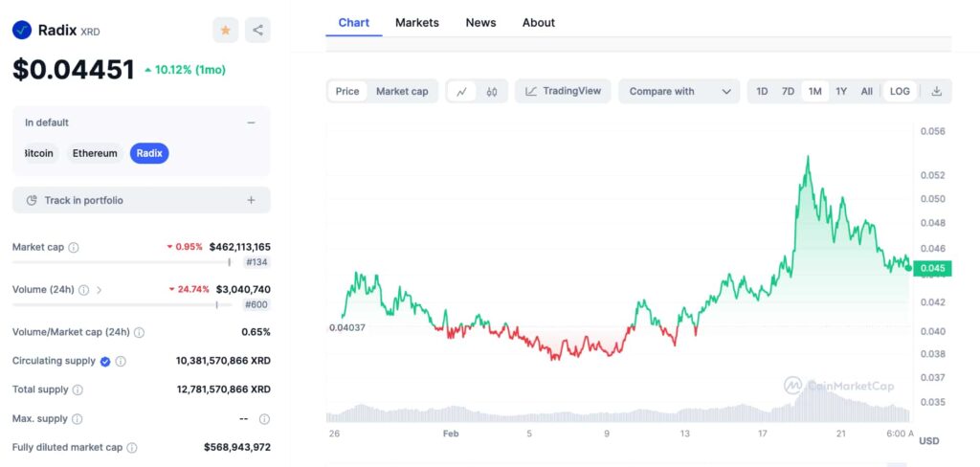Click the #134 market cap rank badge
Screen dimensions: 980x467
[x=256, y=262]
